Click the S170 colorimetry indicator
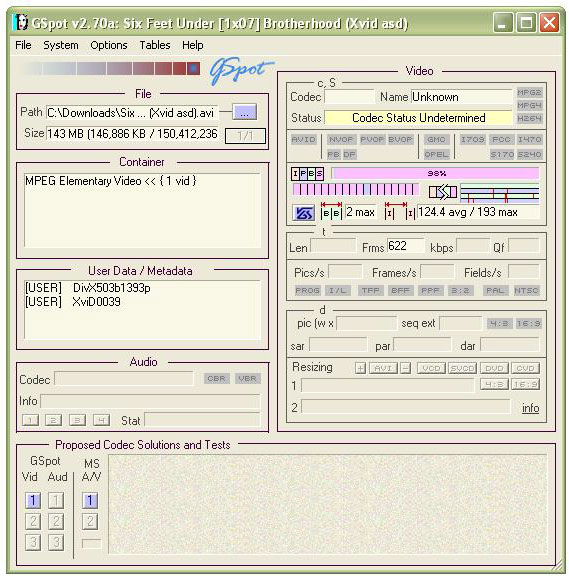569x580 pixels. coord(502,154)
